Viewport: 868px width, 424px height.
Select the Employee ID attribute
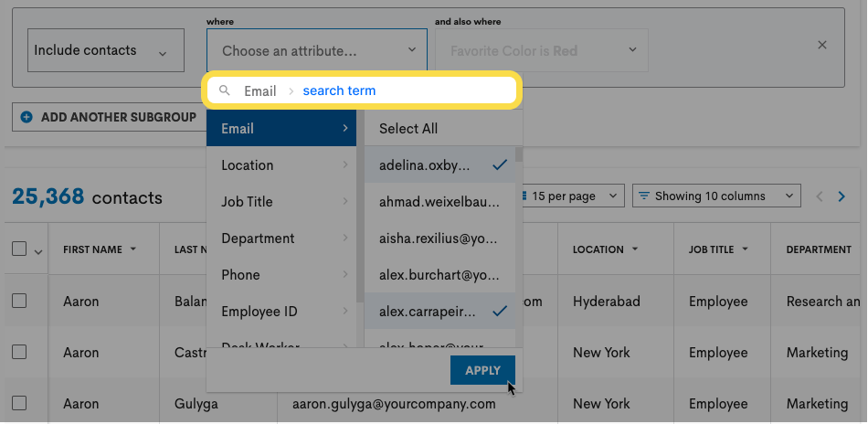pyautogui.click(x=281, y=311)
